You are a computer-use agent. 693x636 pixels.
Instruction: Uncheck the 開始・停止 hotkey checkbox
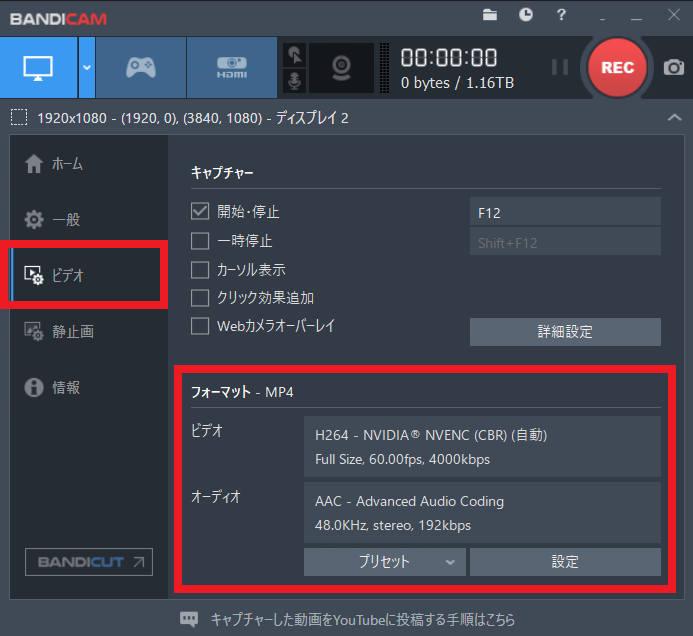(x=200, y=211)
